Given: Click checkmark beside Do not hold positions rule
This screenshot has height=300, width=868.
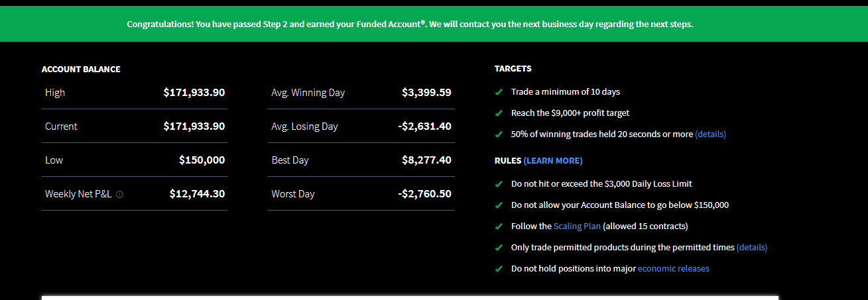Looking at the screenshot, I should (x=499, y=269).
